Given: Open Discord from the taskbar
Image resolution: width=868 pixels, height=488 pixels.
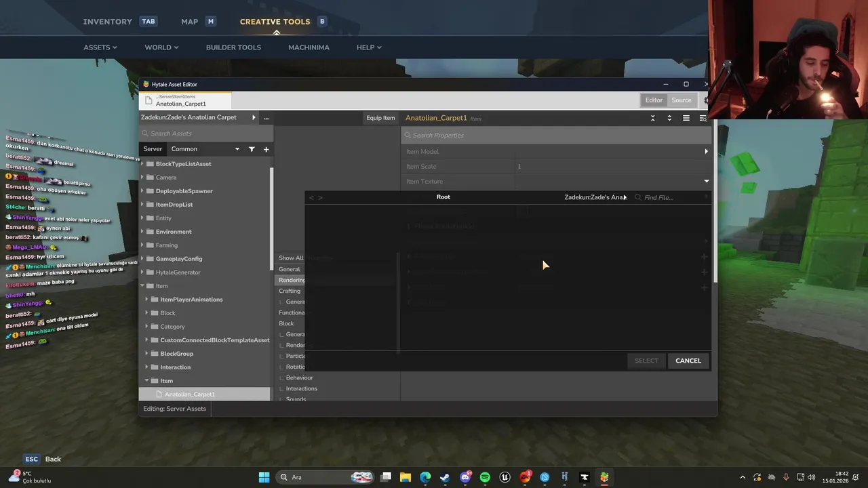Looking at the screenshot, I should tap(465, 477).
